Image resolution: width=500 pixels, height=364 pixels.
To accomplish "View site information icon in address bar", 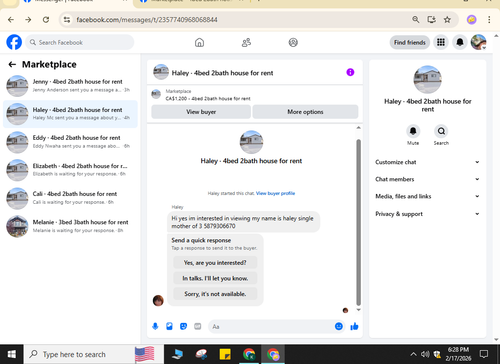I will pyautogui.click(x=67, y=20).
